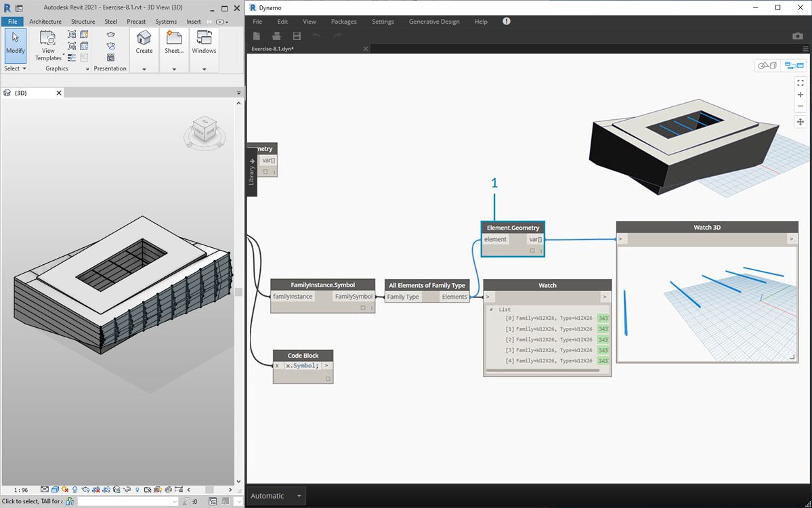This screenshot has width=812, height=508.
Task: Click the Pan tool icon in Dynamo
Action: (800, 122)
